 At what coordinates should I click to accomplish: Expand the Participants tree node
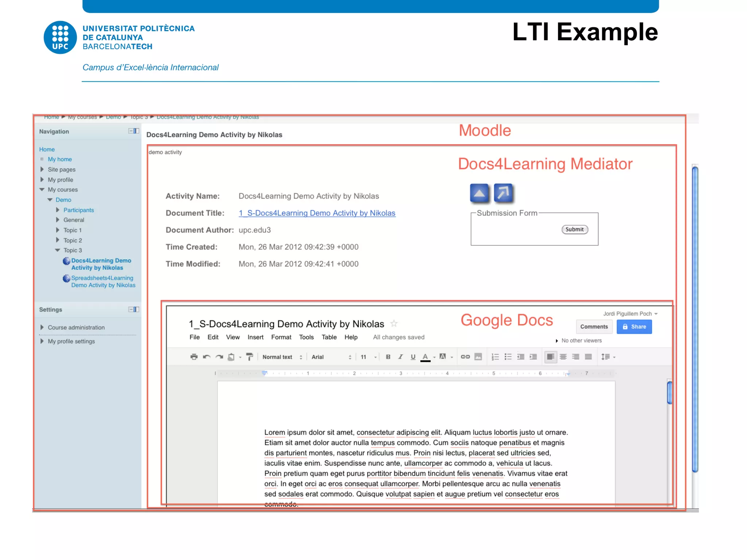click(58, 210)
